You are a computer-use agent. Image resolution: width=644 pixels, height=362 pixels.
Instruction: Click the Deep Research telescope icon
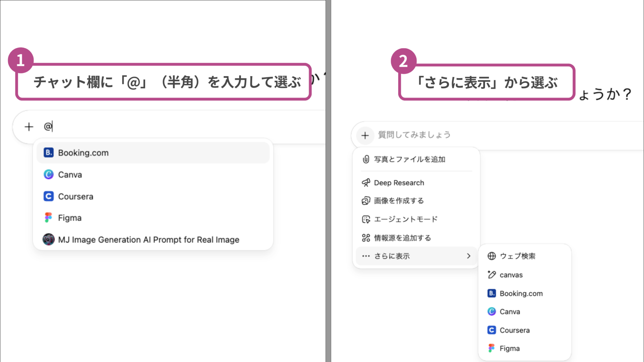pyautogui.click(x=366, y=183)
